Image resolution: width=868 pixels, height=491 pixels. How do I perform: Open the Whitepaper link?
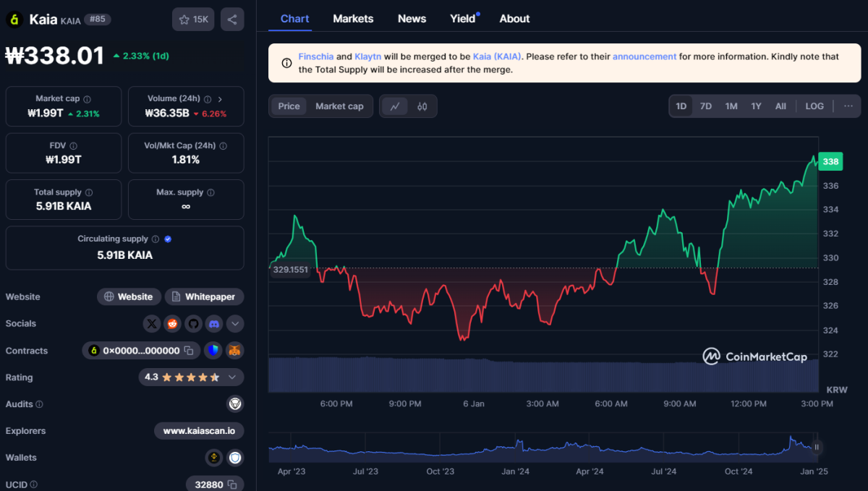click(205, 296)
